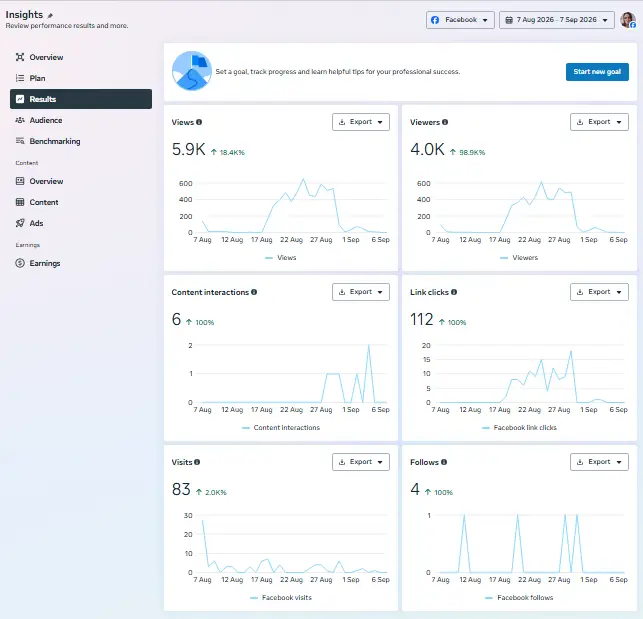Click the Start new goal button
This screenshot has height=619, width=643.
tap(597, 72)
